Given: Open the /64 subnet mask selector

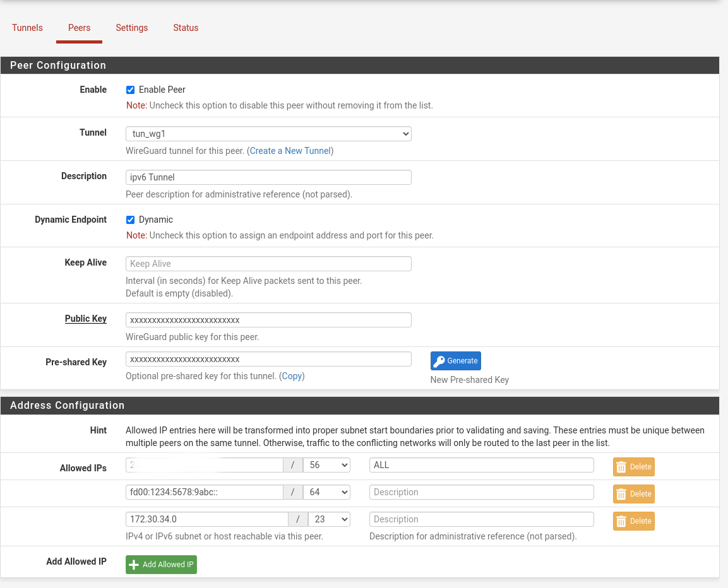Looking at the screenshot, I should coord(326,491).
